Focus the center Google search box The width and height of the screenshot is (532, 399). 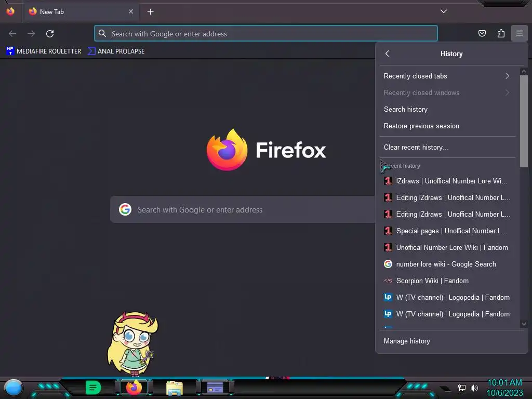point(243,210)
